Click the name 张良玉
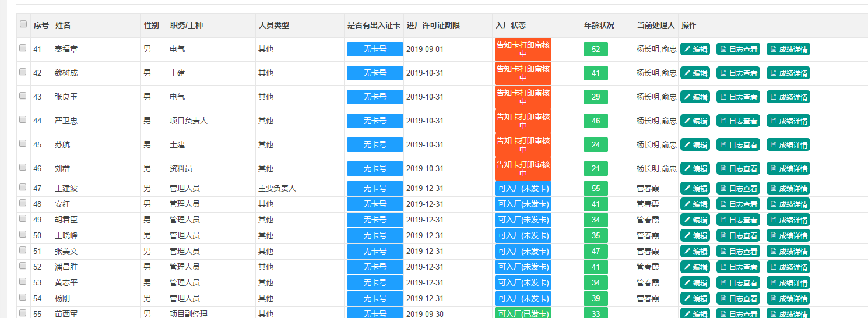Viewport: 868px width, 318px height. [x=66, y=97]
